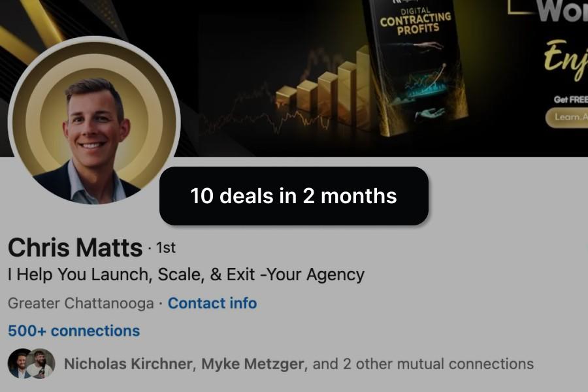Image resolution: width=588 pixels, height=392 pixels.
Task: Click the overlapping mutual connection avatars
Action: (31, 363)
